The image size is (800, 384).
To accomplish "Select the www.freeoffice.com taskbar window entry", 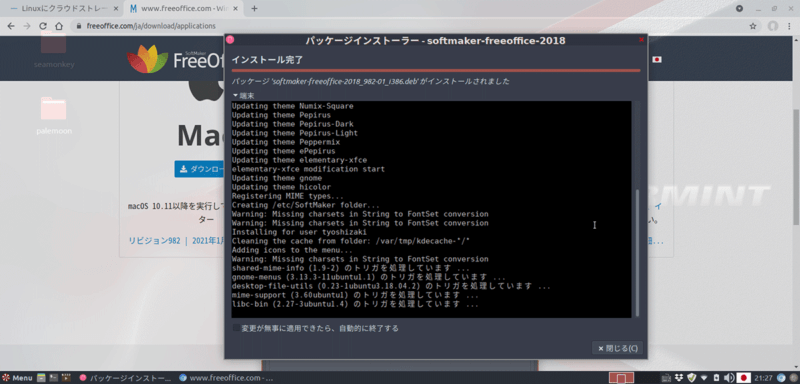I will pyautogui.click(x=226, y=378).
